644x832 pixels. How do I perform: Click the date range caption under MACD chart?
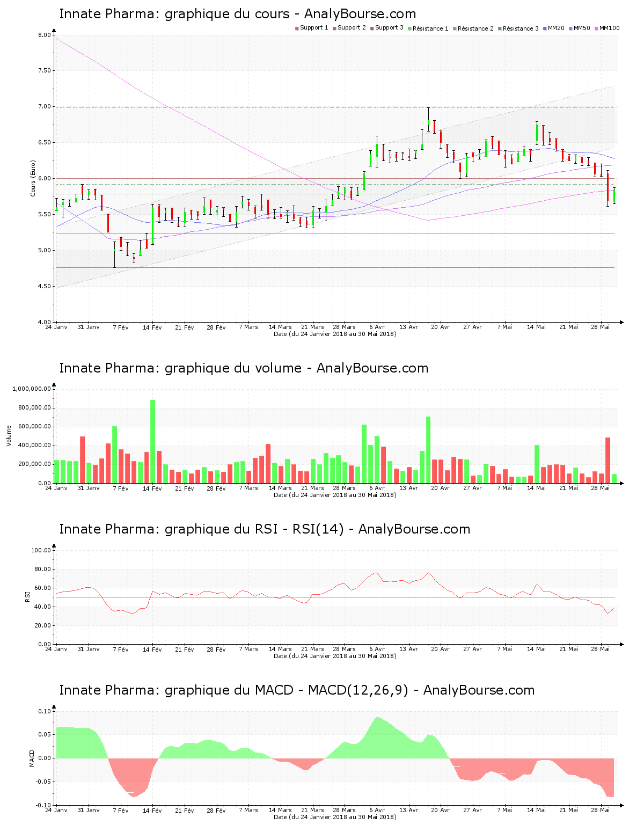(x=335, y=817)
